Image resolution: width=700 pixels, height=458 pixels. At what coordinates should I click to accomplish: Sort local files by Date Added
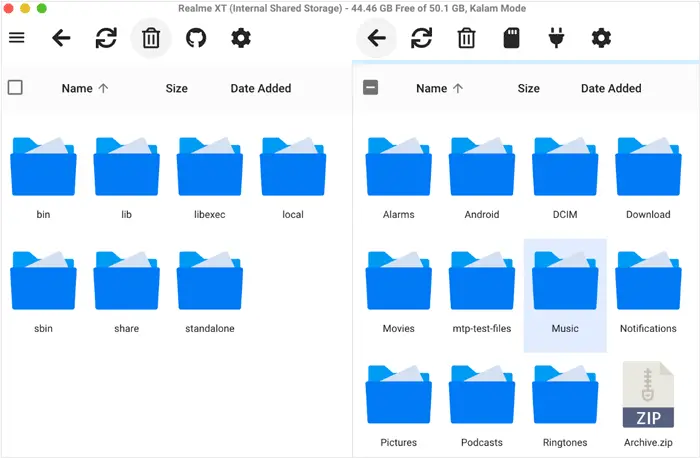click(261, 88)
